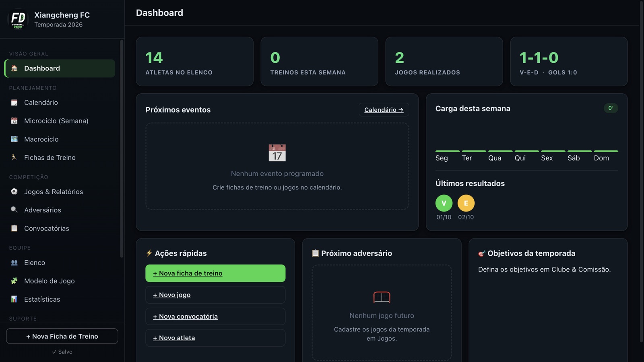The image size is (644, 362).
Task: Open the Calendário menu item
Action: (60, 103)
